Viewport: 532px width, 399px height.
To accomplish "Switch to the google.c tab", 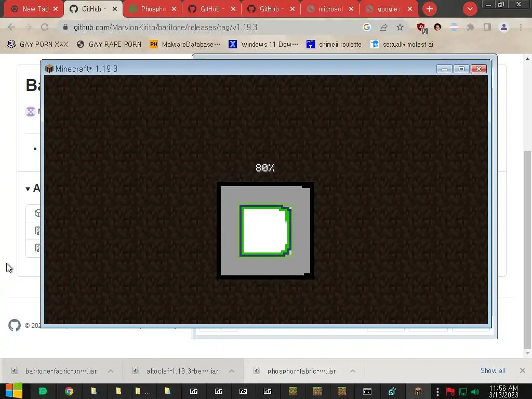I will tap(389, 9).
